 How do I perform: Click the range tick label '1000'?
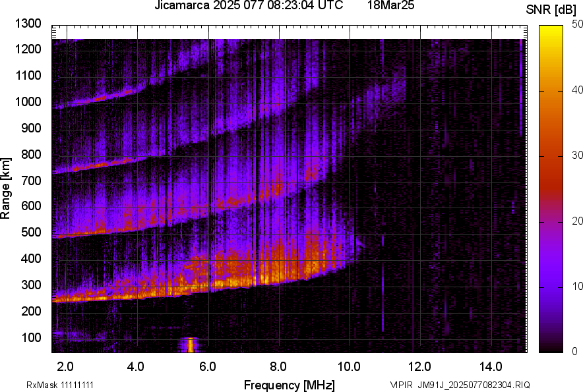(x=28, y=101)
